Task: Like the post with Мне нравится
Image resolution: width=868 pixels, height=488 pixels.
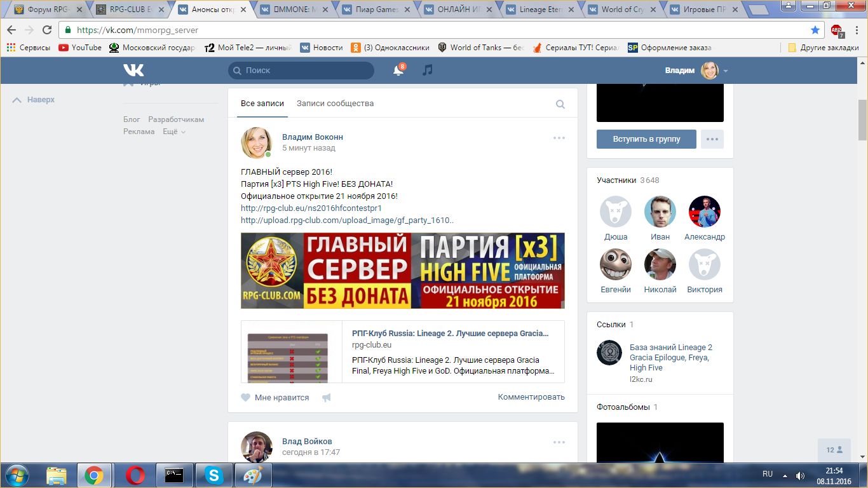Action: (x=275, y=398)
